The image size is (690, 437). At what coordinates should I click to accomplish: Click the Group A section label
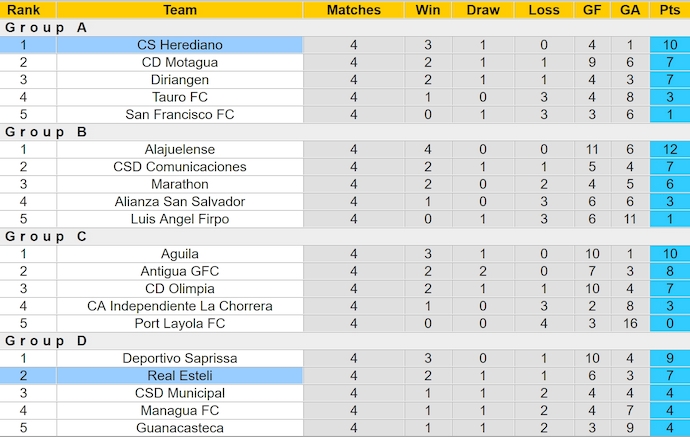pyautogui.click(x=46, y=28)
